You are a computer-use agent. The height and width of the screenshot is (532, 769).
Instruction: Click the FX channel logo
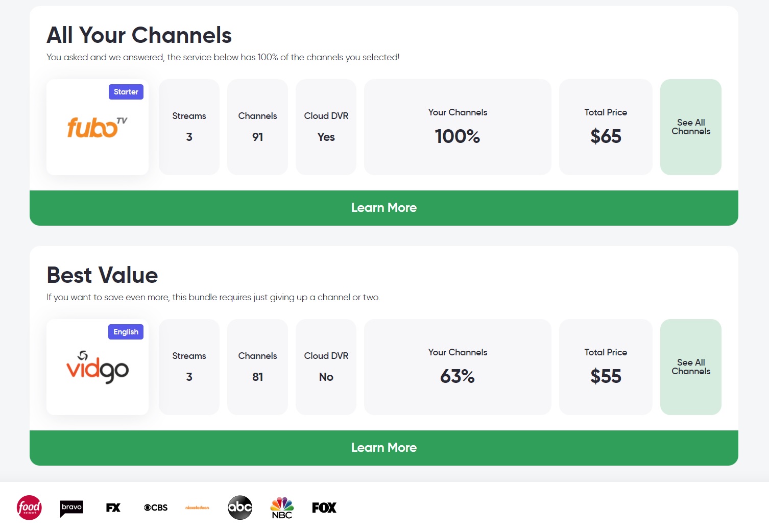[113, 507]
